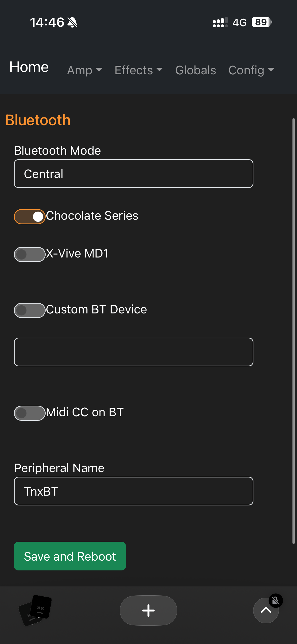This screenshot has width=297, height=644.
Task: Expand the Amp dropdown menu
Action: [85, 70]
